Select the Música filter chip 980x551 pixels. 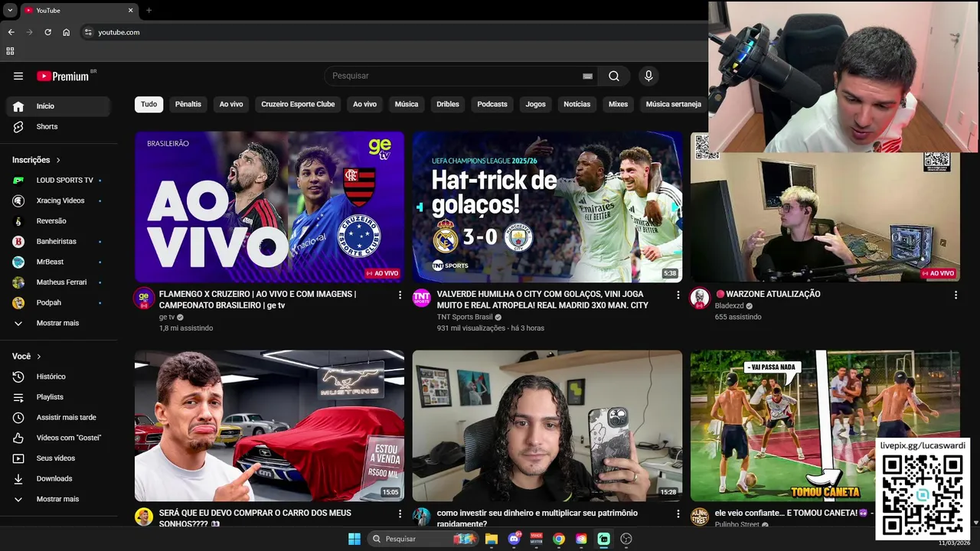(407, 104)
